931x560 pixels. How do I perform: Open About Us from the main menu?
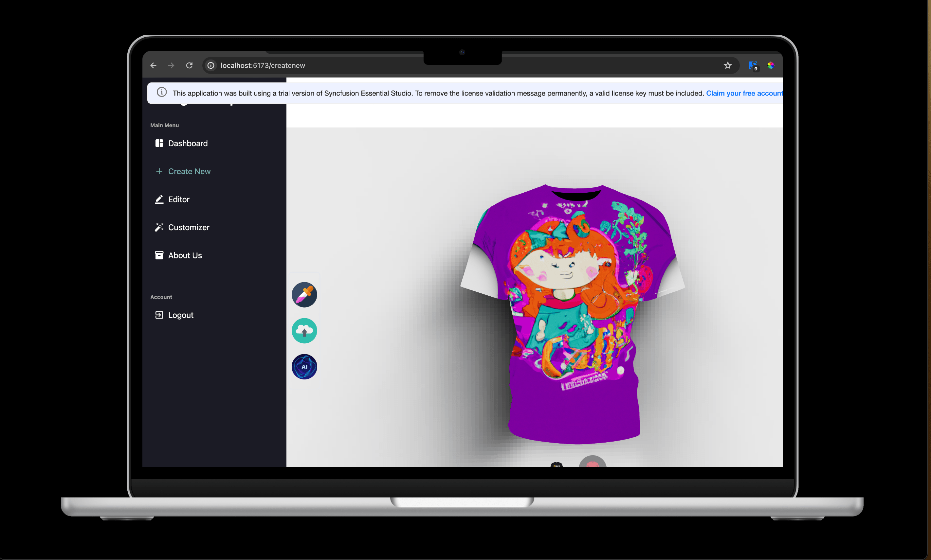(x=185, y=255)
